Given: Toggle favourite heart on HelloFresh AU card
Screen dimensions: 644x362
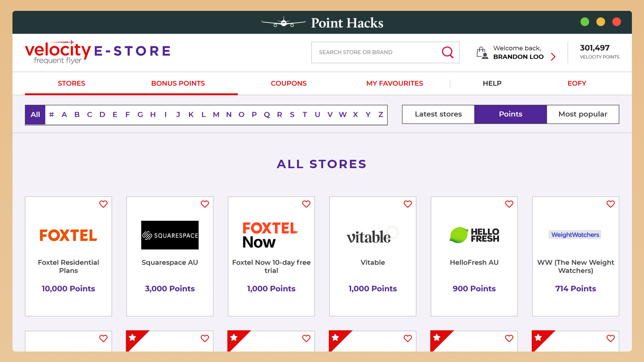Looking at the screenshot, I should coord(509,204).
